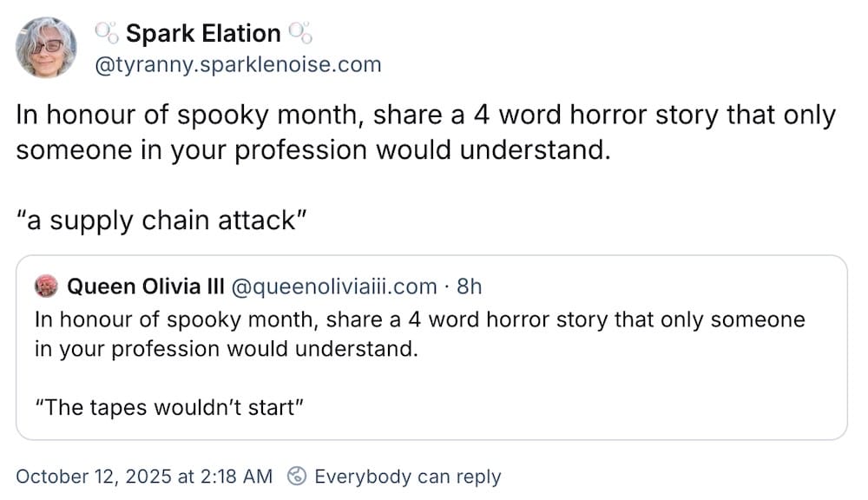
Task: Click the quoted post's body text
Action: coord(417,334)
